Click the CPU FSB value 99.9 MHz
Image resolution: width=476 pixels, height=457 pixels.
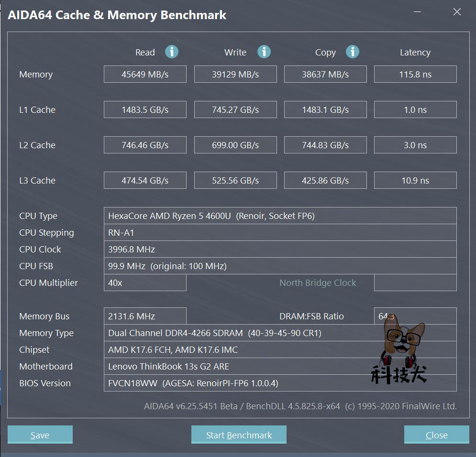(280, 266)
